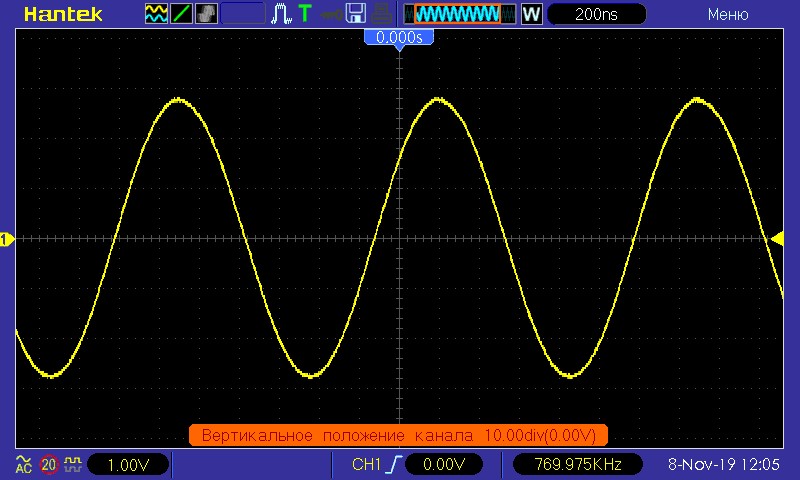Click the 1.00V vertical scale readout
800x480 pixels.
click(128, 464)
